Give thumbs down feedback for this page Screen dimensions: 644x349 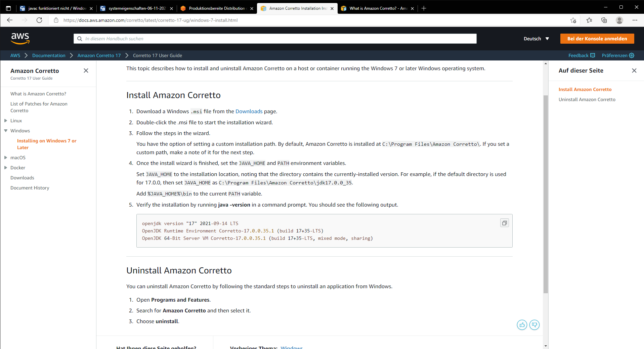(x=534, y=325)
